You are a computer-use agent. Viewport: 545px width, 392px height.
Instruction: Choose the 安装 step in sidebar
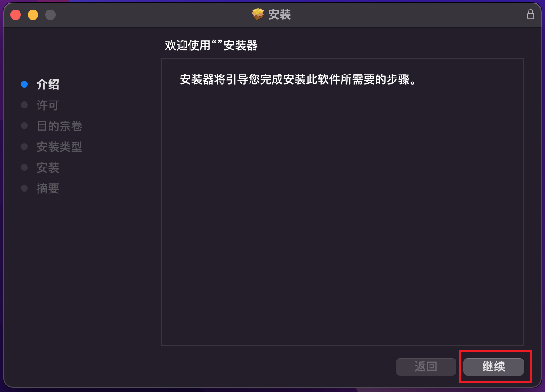pyautogui.click(x=48, y=168)
